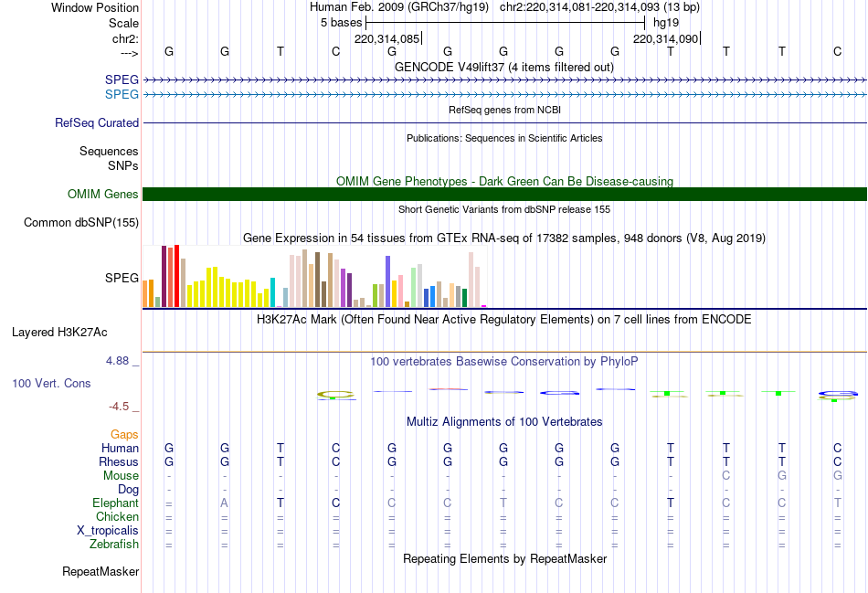Open 100 vertebrates Basewise Conservation by PhyloP title
This screenshot has height=593, width=868.
[x=503, y=362]
